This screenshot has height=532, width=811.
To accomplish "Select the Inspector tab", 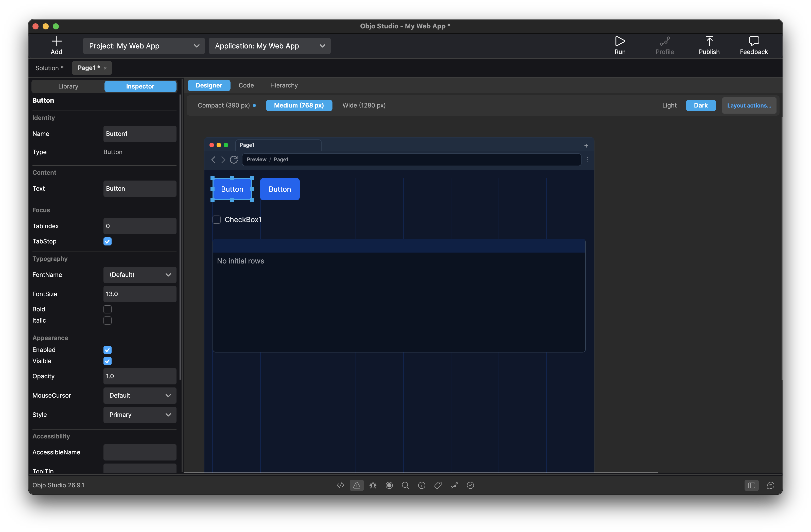I will pyautogui.click(x=140, y=86).
